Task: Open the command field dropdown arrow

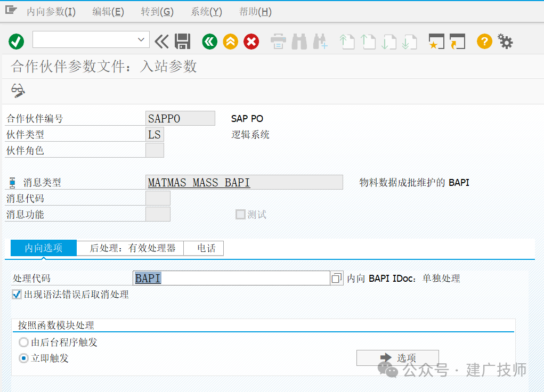Action: point(141,39)
